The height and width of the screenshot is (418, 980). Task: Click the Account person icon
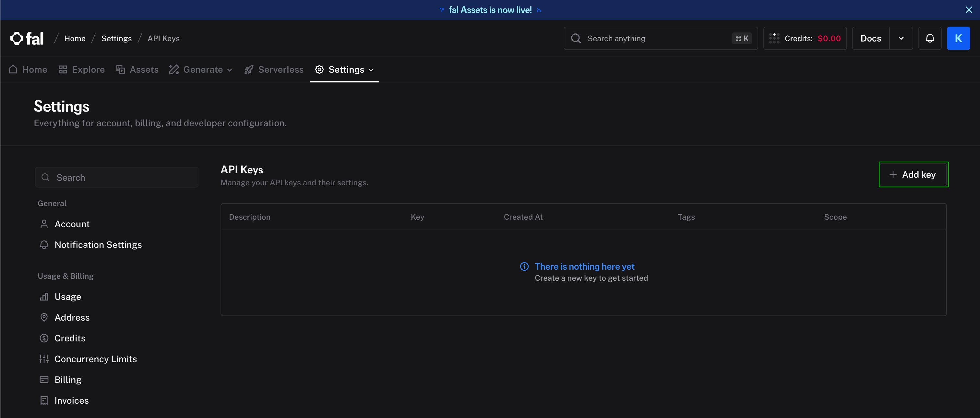tap(44, 224)
